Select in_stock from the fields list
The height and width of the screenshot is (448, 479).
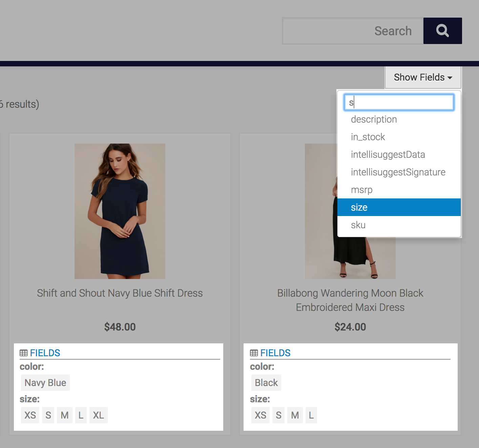coord(368,137)
